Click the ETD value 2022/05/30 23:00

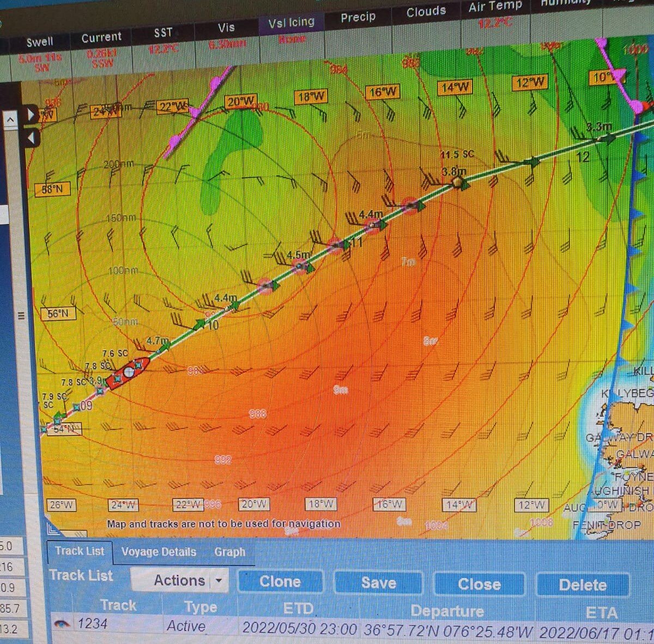299,629
